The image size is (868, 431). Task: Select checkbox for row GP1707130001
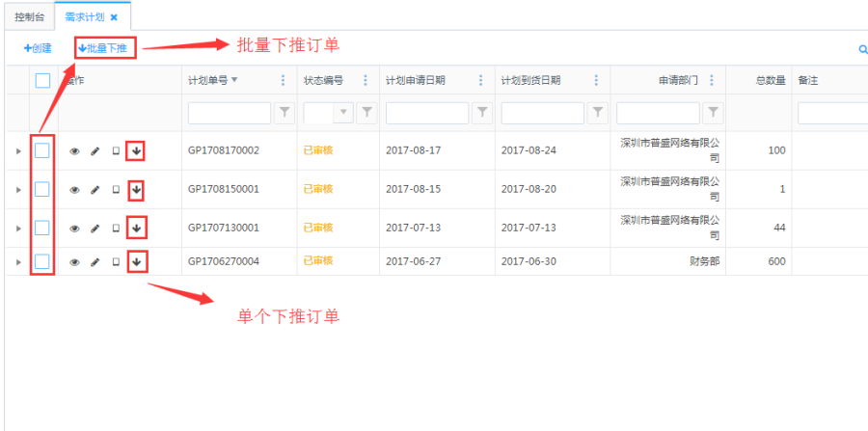[x=42, y=228]
